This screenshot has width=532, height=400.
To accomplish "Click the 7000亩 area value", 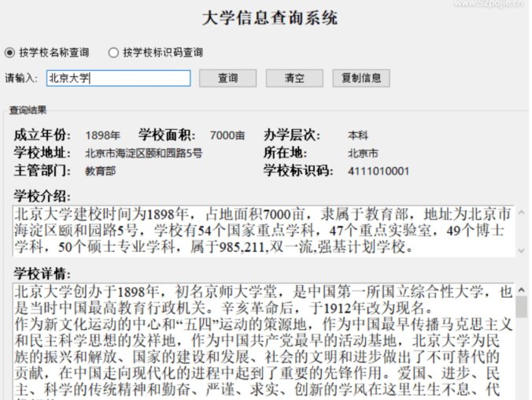I will (x=227, y=135).
